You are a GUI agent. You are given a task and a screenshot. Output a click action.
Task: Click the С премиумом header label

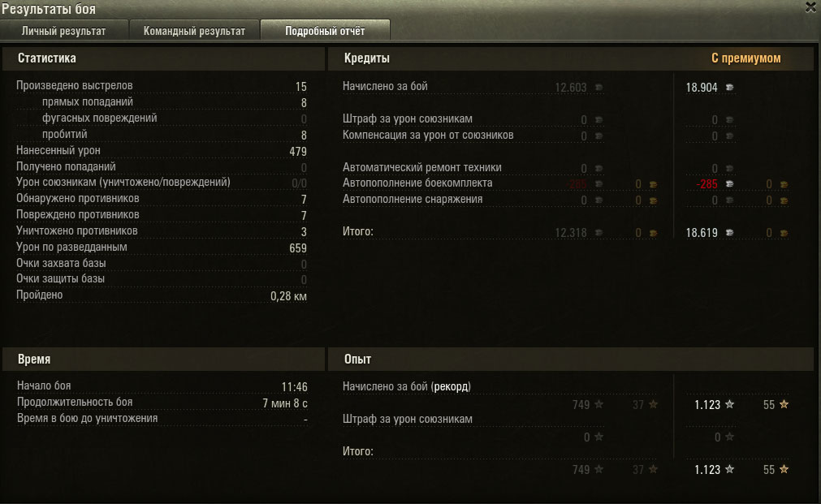[x=745, y=58]
